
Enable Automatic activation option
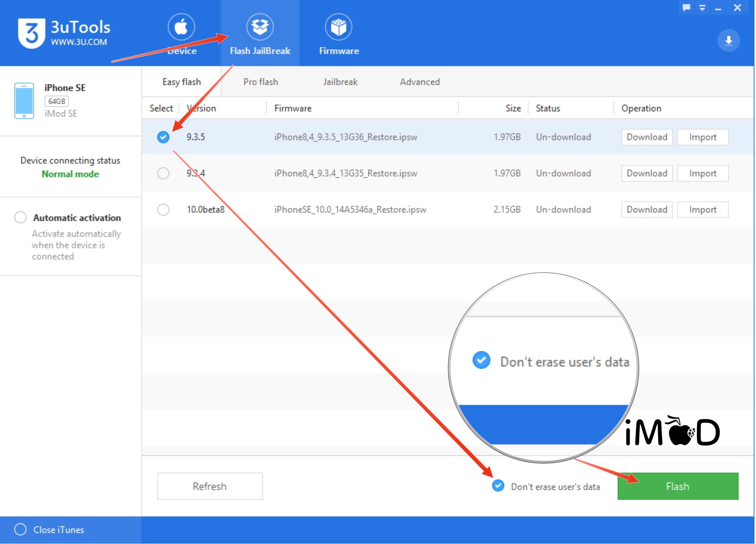20,218
